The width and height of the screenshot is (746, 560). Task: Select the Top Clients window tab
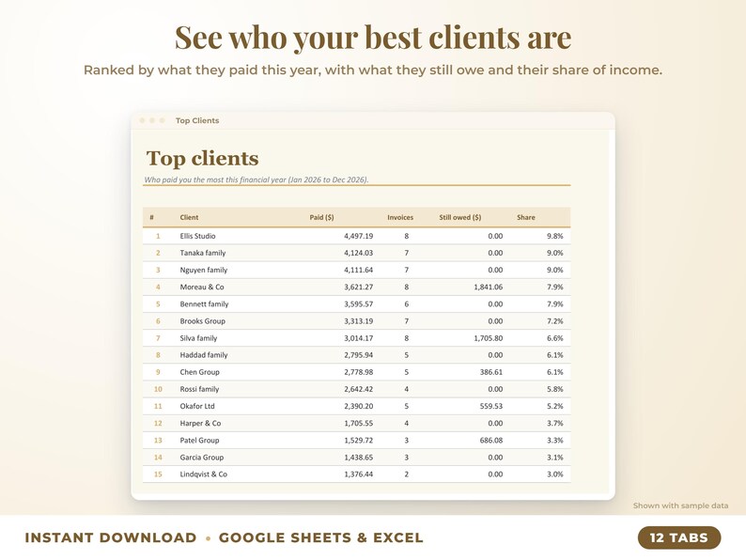[197, 120]
